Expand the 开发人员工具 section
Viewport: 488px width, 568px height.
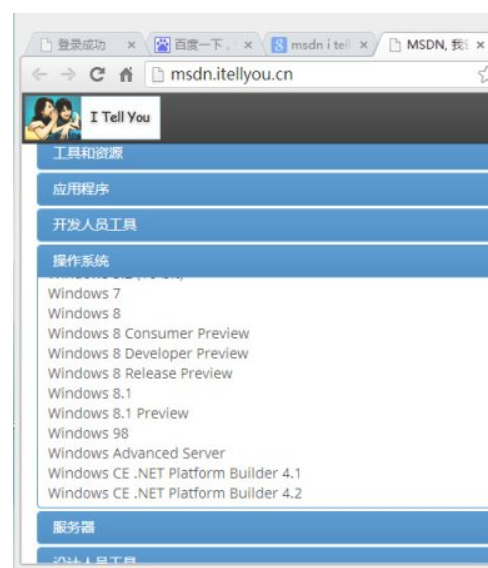pos(263,225)
